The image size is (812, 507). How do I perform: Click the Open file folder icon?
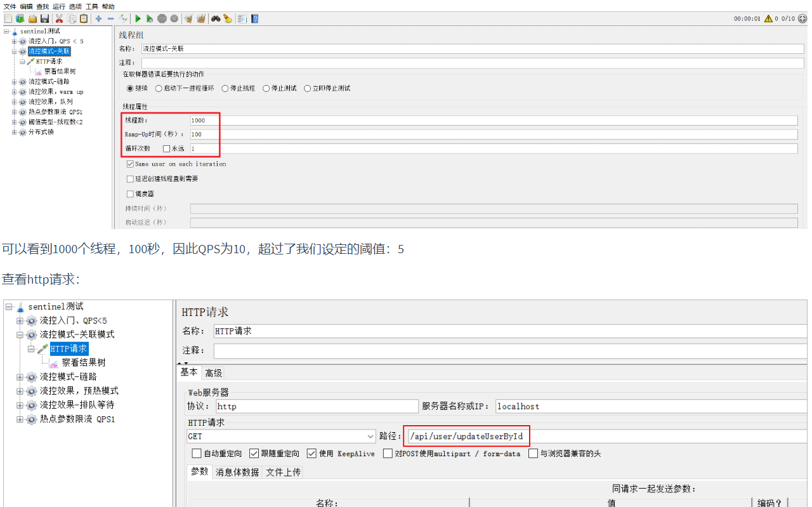tap(32, 18)
